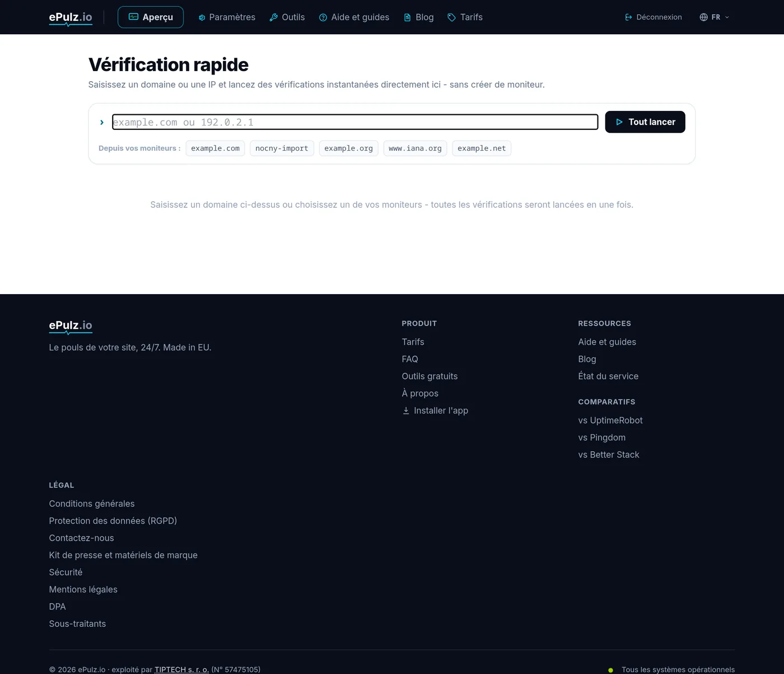Open the Aperçu tab
The image size is (784, 674).
[151, 17]
